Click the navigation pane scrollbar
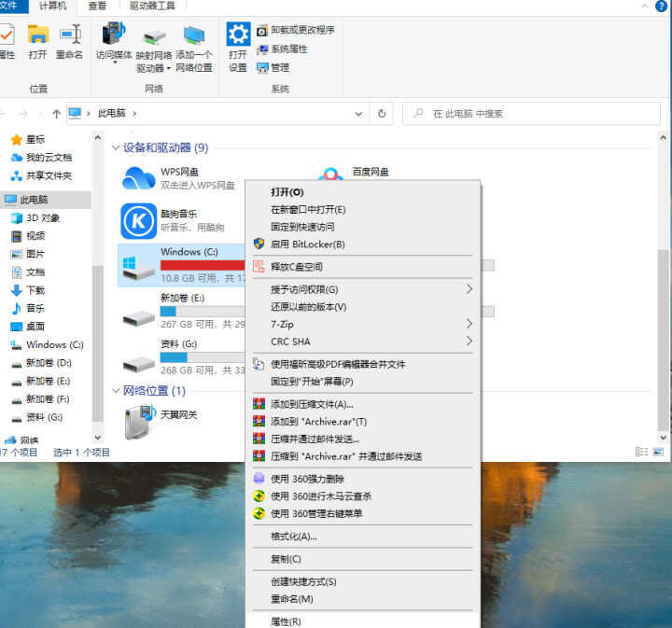This screenshot has height=628, width=672. tap(98, 342)
